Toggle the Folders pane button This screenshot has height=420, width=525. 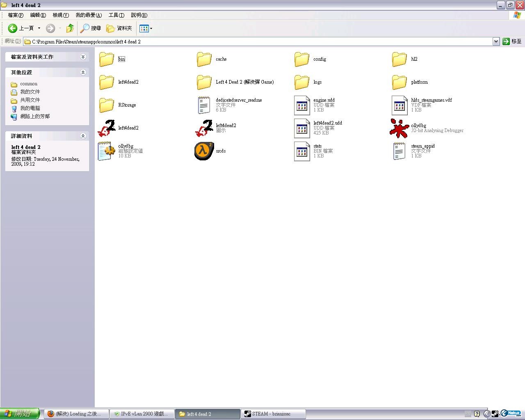(x=119, y=28)
